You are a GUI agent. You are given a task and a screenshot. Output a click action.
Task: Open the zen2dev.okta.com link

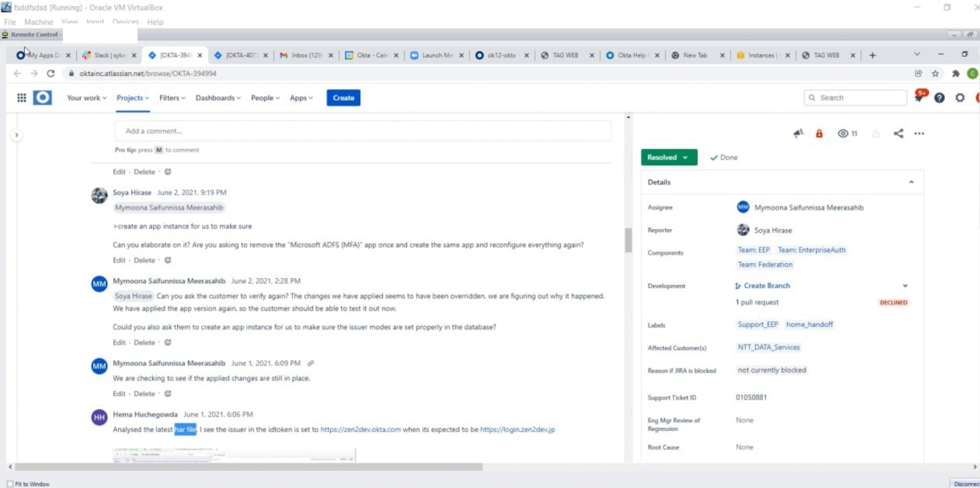click(361, 430)
